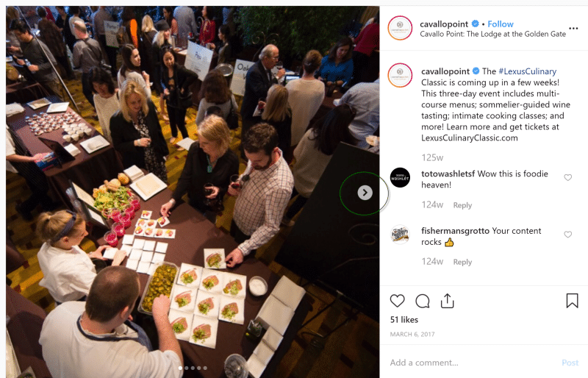Screen dimensions: 588x378
Task: Like the fishermansgrotto comment
Action: (567, 235)
